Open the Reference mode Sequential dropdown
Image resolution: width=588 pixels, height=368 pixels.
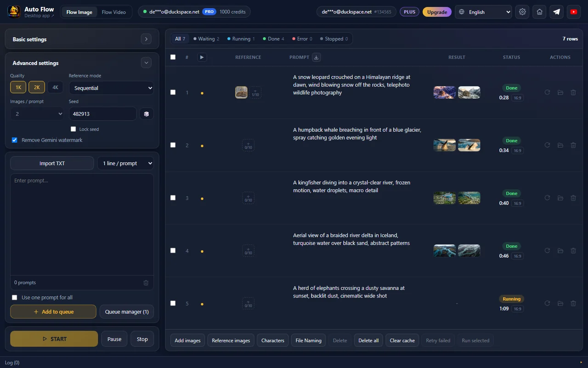coord(111,88)
